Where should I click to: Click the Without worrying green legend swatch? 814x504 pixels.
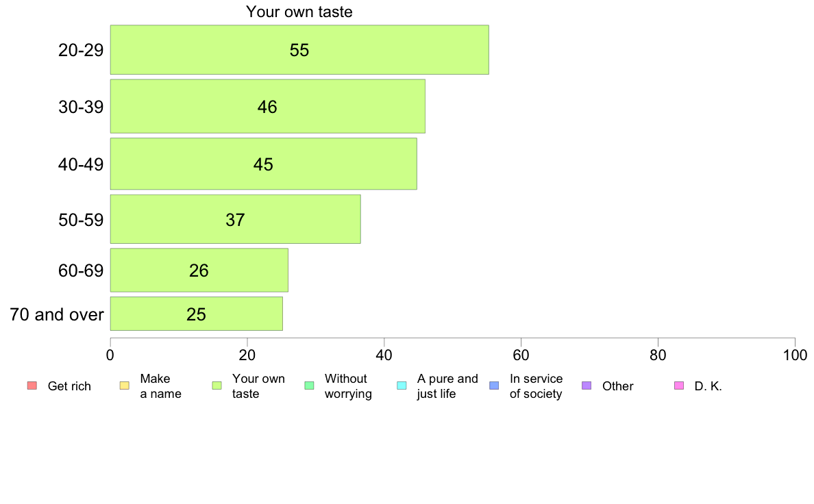[310, 386]
